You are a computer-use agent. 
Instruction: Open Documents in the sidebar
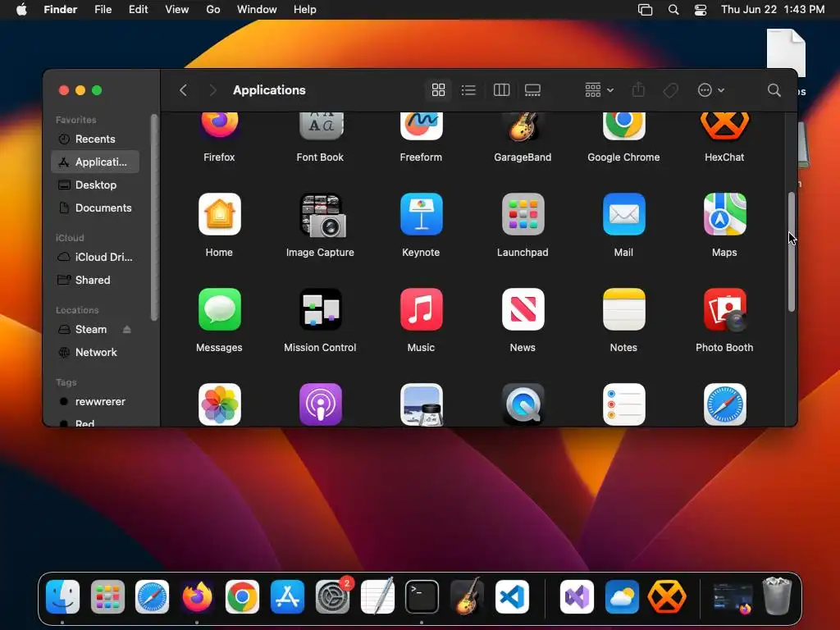pos(95,208)
